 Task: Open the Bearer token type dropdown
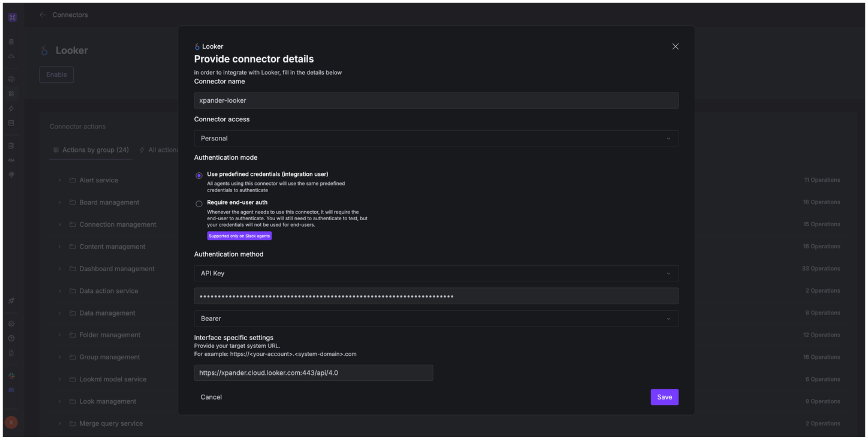pyautogui.click(x=436, y=318)
